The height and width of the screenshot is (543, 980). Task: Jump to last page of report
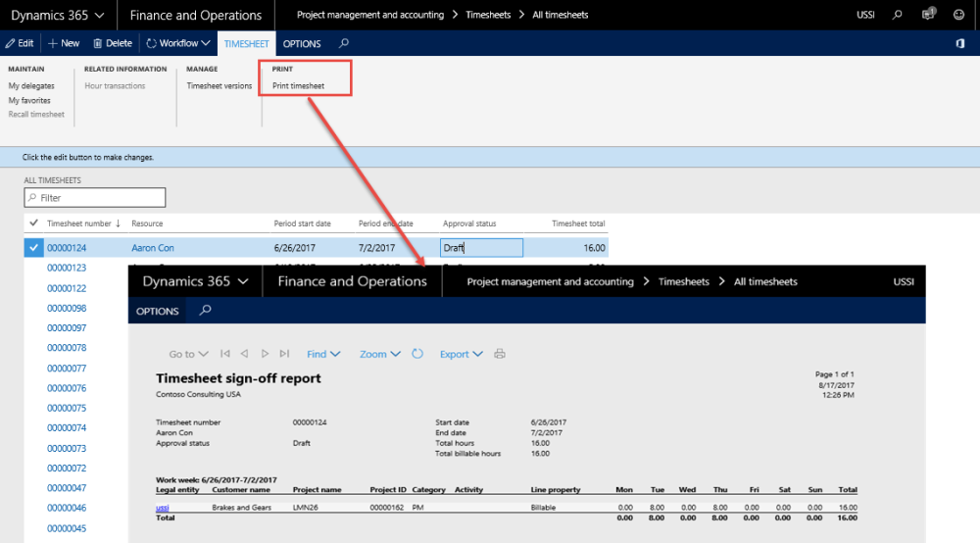(x=284, y=354)
